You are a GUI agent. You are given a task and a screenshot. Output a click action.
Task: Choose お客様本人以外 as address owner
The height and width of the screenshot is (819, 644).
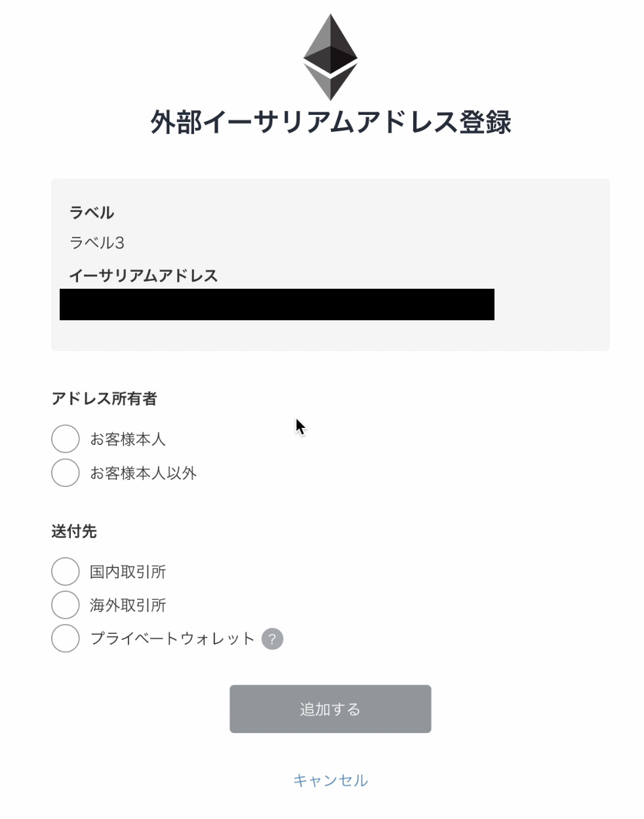(x=65, y=472)
